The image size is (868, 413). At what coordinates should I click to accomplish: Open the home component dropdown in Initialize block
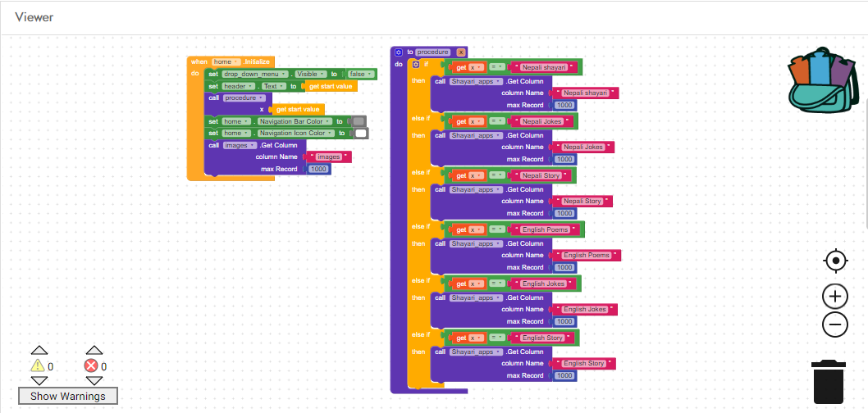(x=226, y=62)
